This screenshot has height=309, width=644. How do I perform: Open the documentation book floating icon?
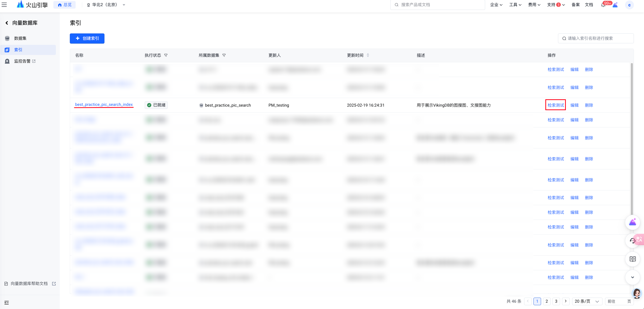[632, 259]
